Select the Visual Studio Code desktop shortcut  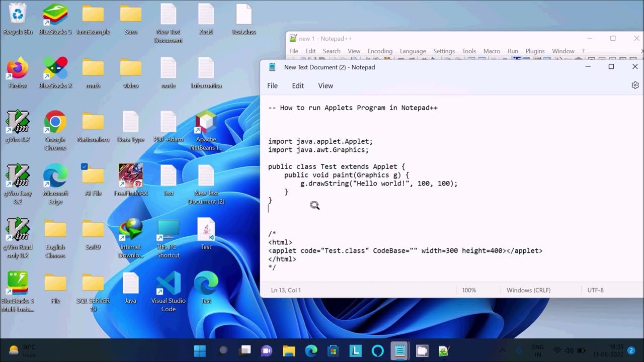tap(169, 292)
